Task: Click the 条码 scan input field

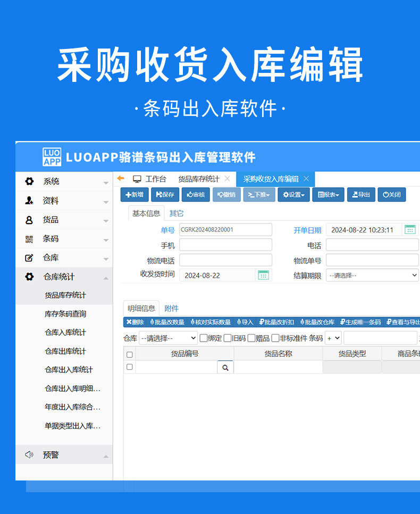Action: pos(380,338)
